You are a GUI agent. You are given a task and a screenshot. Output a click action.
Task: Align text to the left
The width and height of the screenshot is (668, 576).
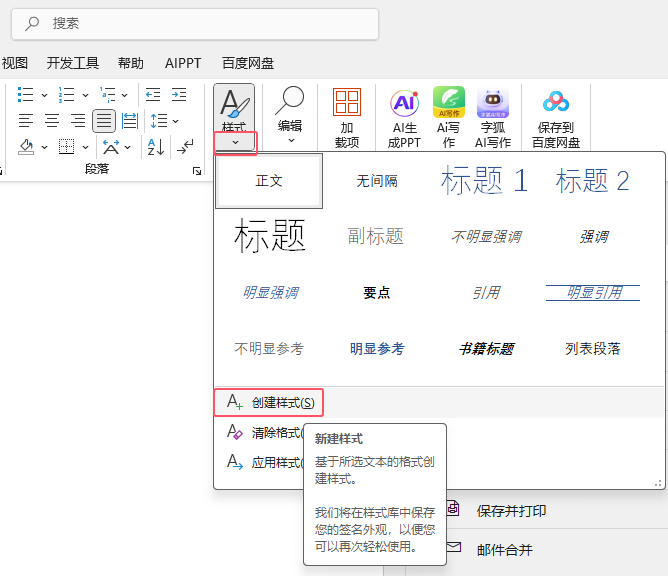(26, 121)
